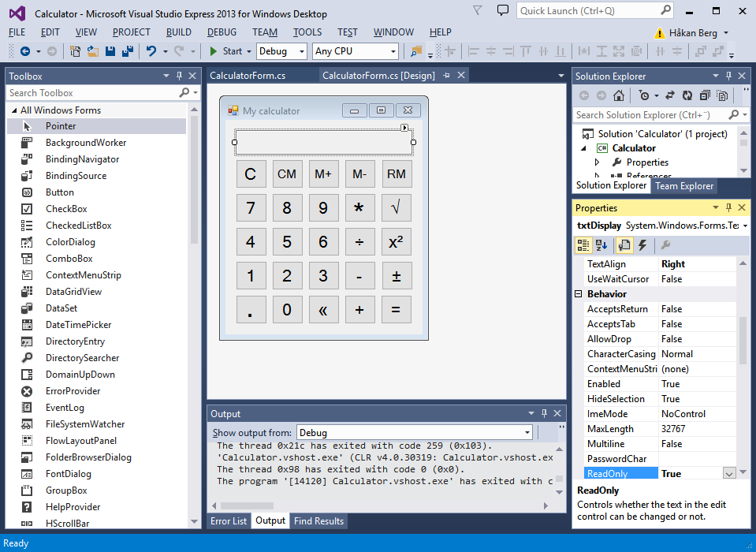Screen dimensions: 756x552
Task: Click the Open File folder icon
Action: tap(92, 51)
